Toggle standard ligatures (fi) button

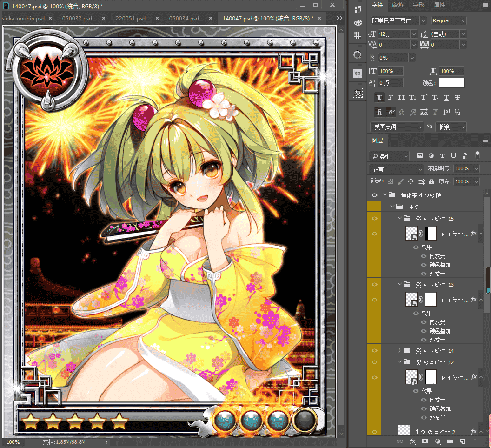tap(379, 112)
